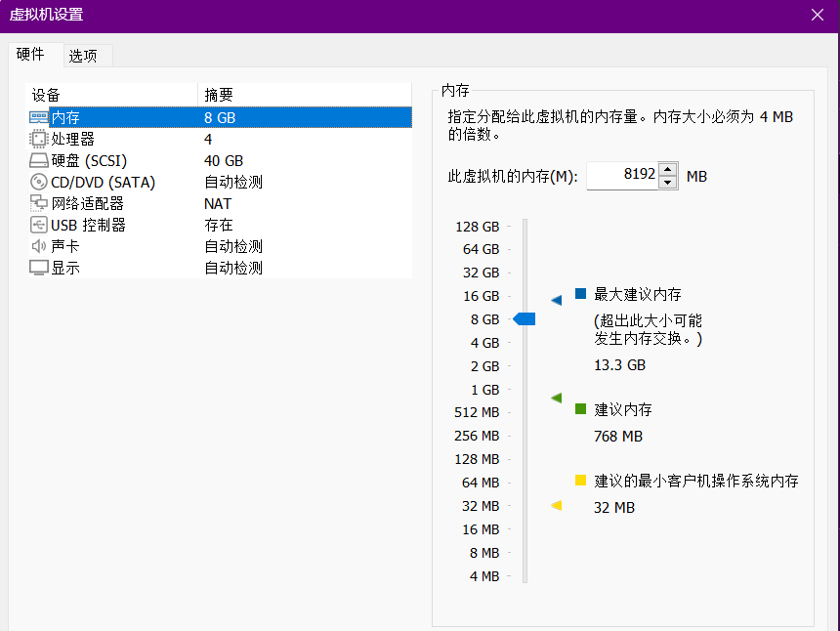The height and width of the screenshot is (631, 840).
Task: Select the USB controller icon
Action: click(x=39, y=225)
